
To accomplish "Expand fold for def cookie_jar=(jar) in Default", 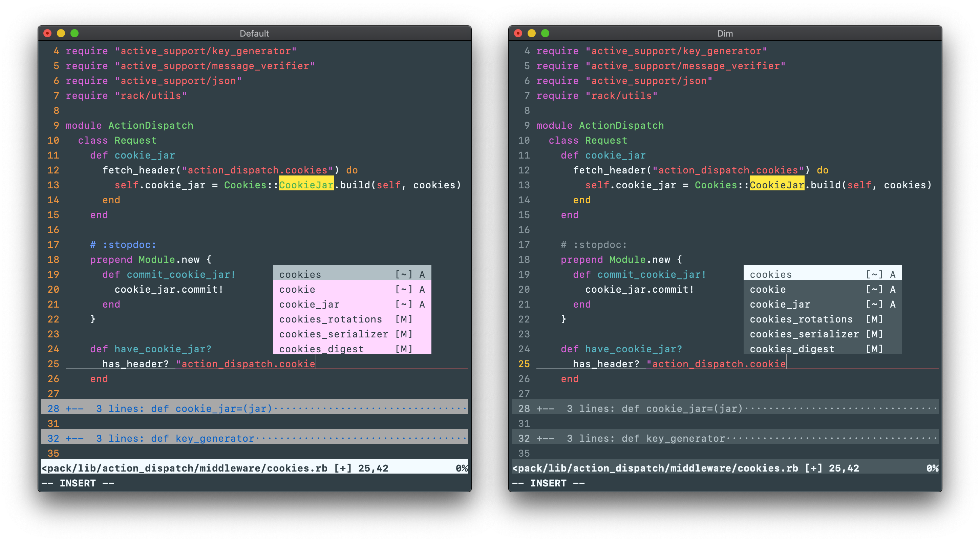I will (210, 408).
